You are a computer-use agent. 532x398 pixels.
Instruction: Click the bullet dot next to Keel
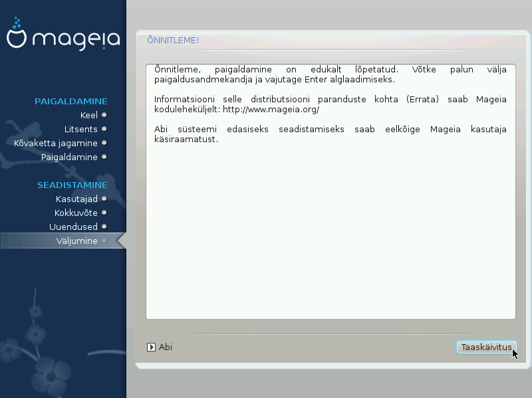[104, 115]
